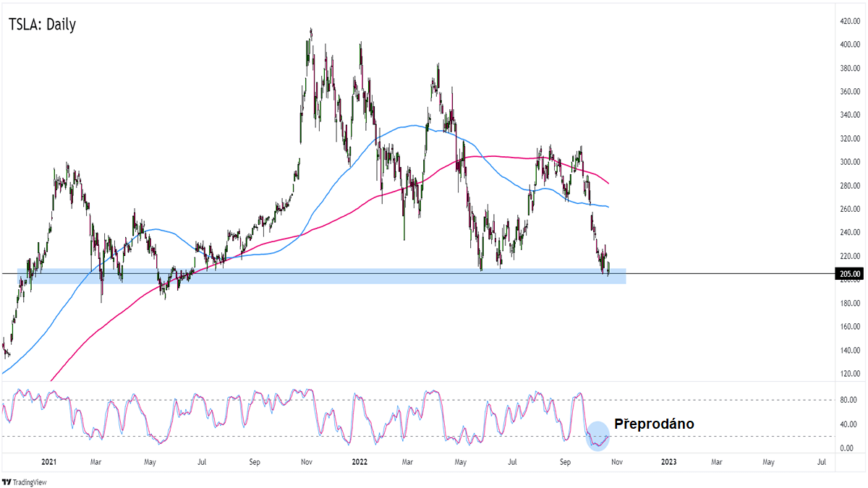Click the 340.00 price axis label
This screenshot has height=488, width=868.
(x=848, y=115)
